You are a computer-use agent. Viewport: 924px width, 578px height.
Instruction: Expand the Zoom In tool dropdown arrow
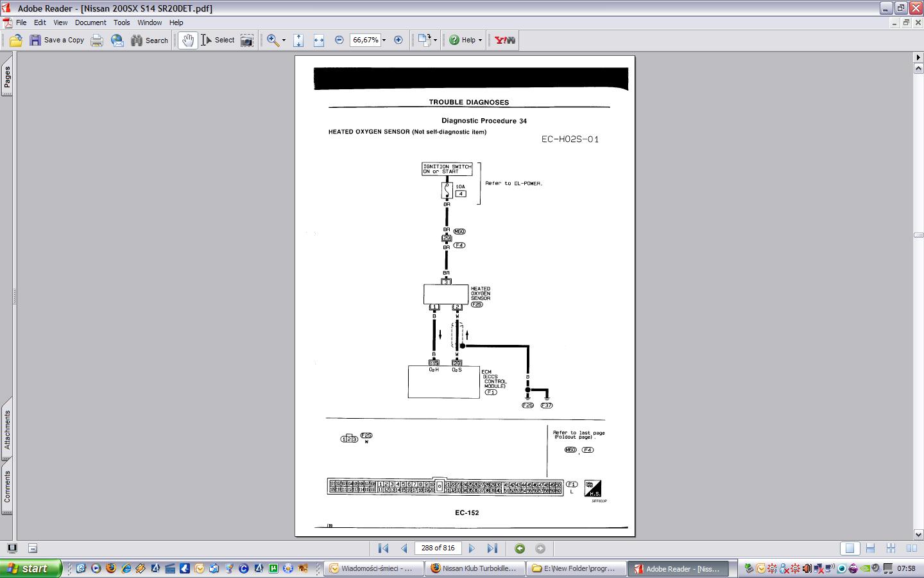(x=284, y=40)
